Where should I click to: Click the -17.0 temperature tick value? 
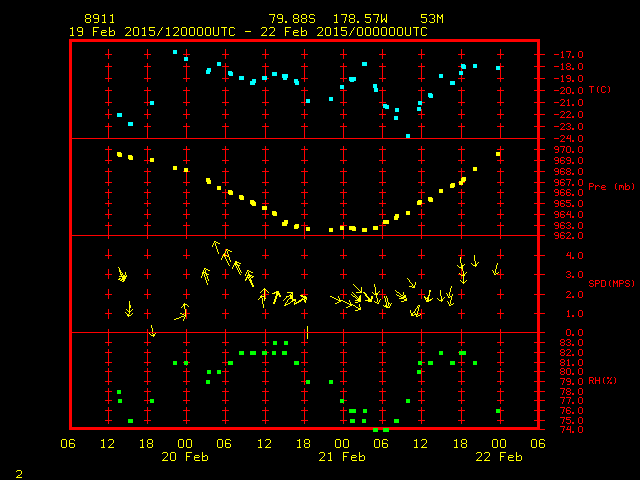click(x=567, y=55)
